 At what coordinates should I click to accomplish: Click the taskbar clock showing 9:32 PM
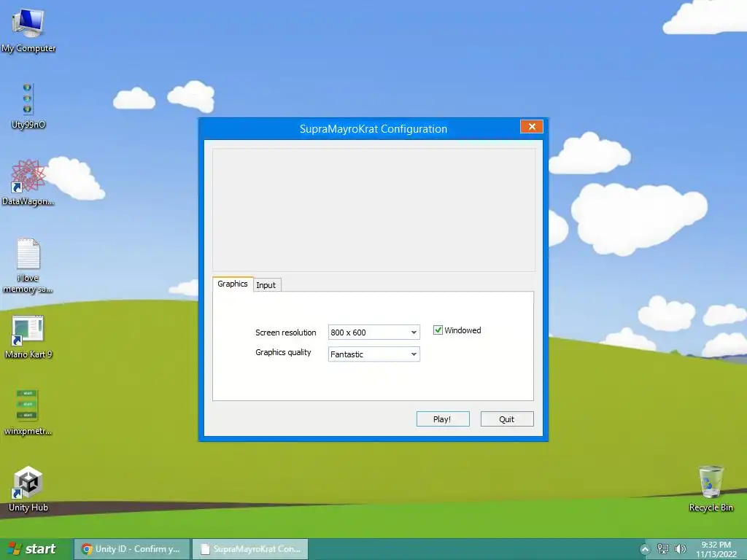coord(716,549)
